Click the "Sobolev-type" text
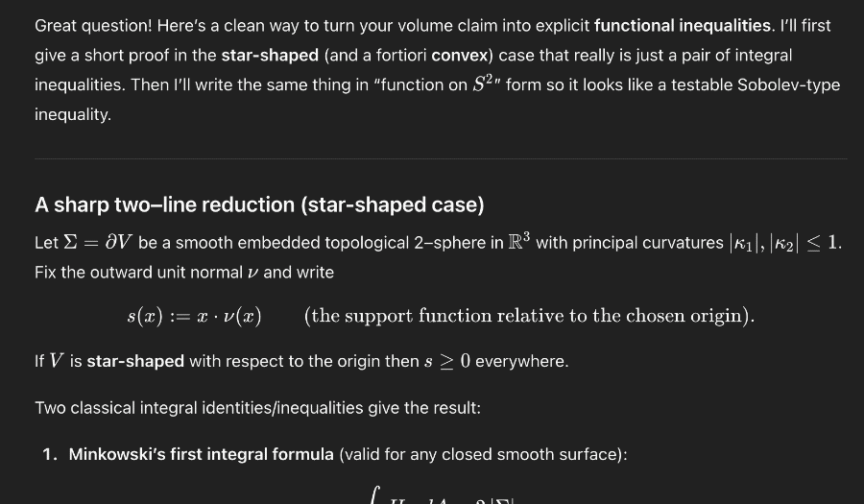 pos(788,84)
